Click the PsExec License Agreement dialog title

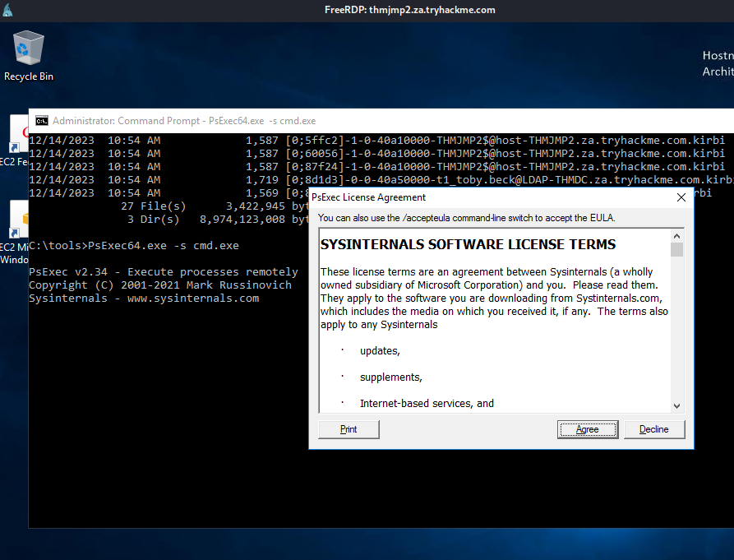point(368,197)
